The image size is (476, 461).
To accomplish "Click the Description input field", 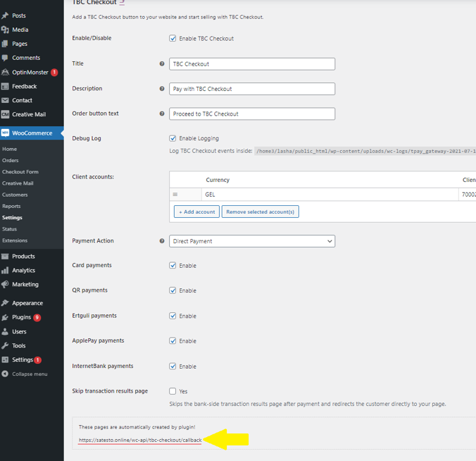I will point(252,89).
